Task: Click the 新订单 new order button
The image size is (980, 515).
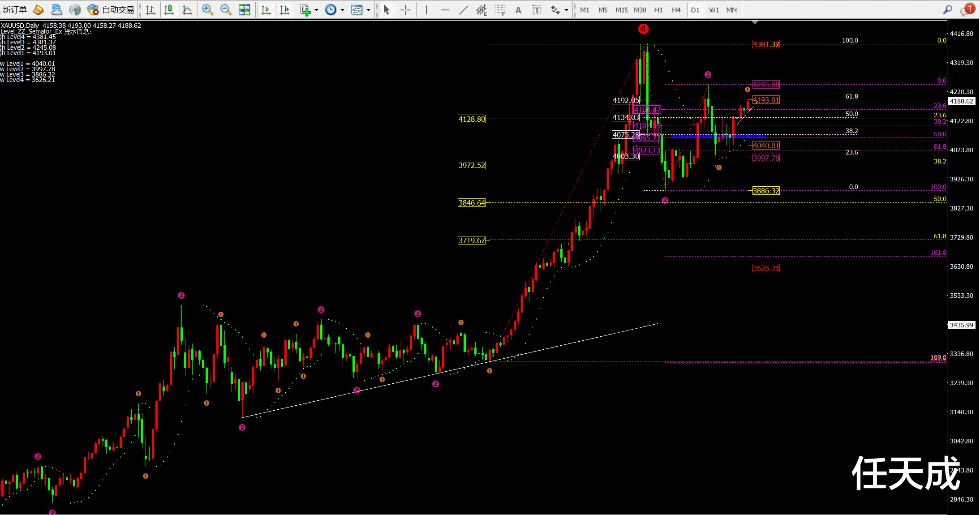Action: pyautogui.click(x=15, y=9)
